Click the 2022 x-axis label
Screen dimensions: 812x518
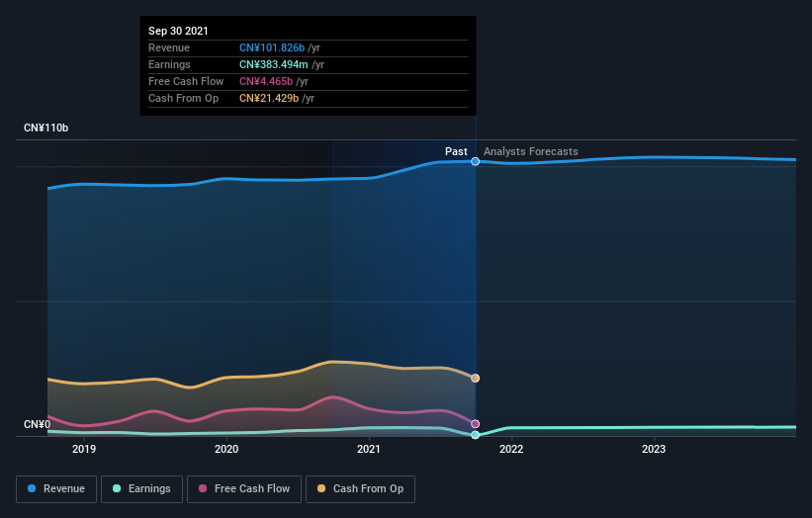click(x=511, y=449)
